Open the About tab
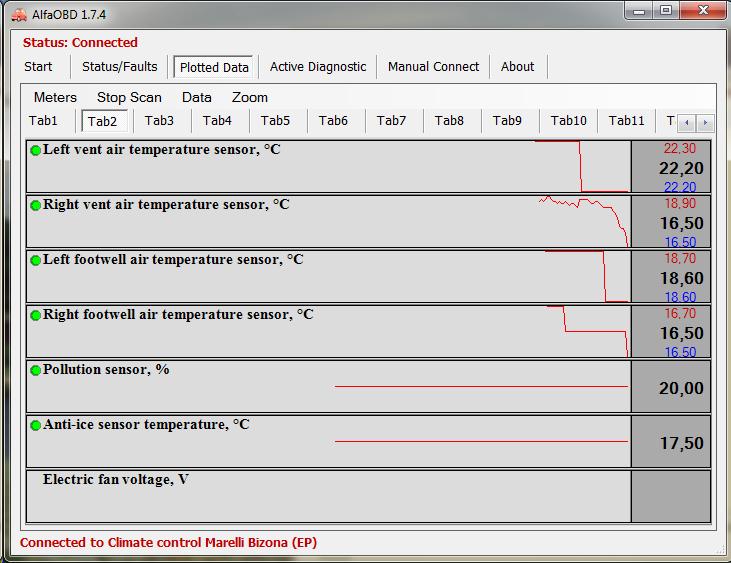This screenshot has width=731, height=563. [517, 67]
